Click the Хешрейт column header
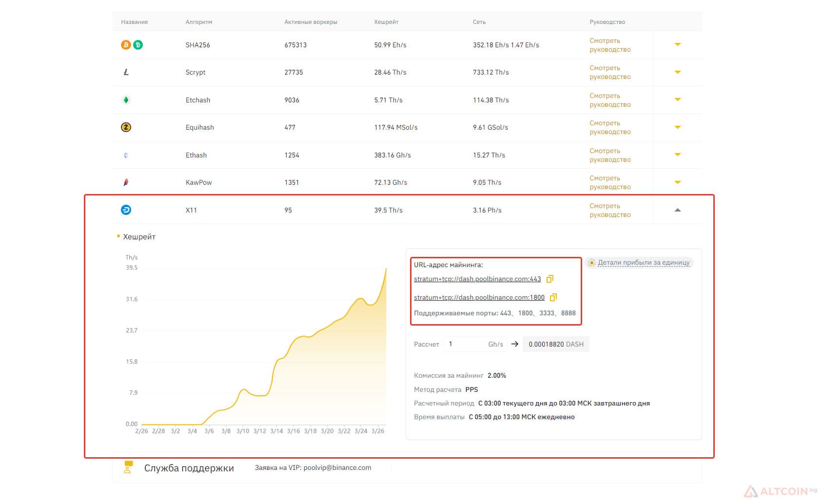 pyautogui.click(x=386, y=22)
